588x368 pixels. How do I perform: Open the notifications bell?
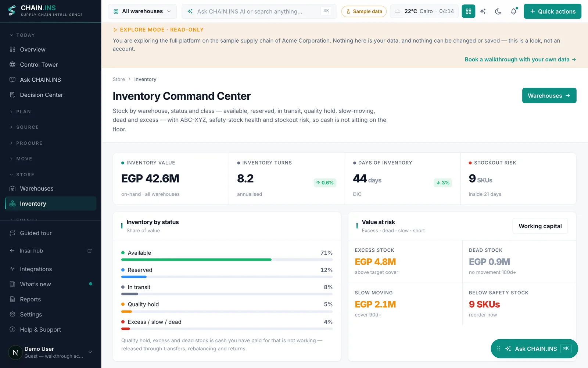click(x=514, y=11)
